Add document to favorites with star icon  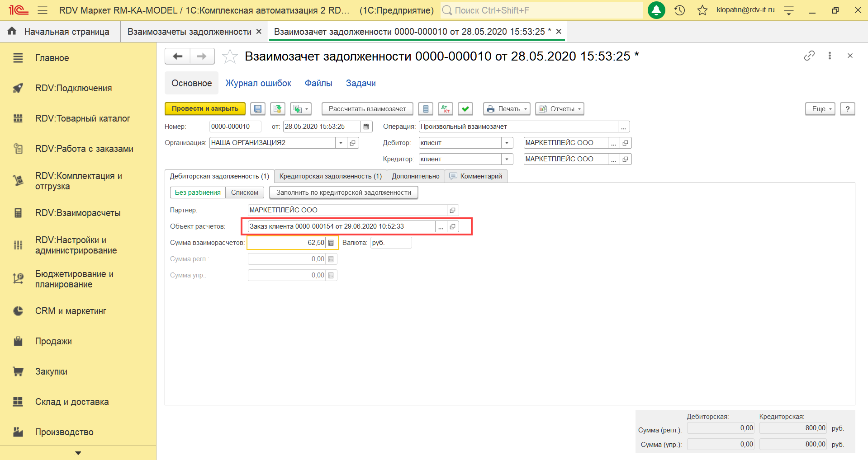pos(230,56)
